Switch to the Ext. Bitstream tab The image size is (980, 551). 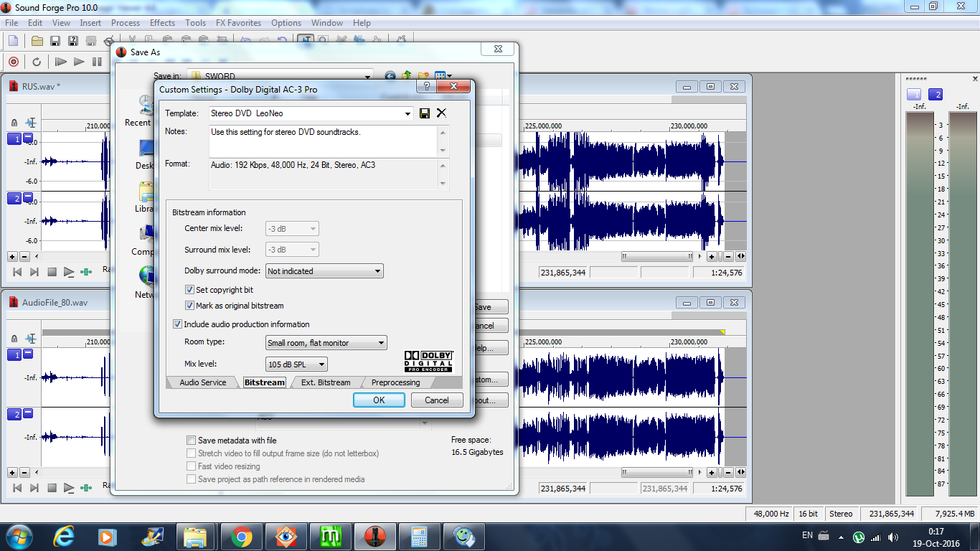(x=326, y=382)
